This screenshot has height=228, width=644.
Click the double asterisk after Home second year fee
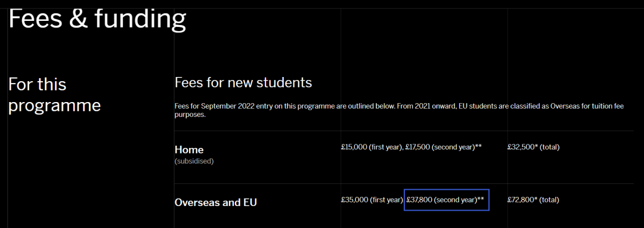pyautogui.click(x=478, y=147)
